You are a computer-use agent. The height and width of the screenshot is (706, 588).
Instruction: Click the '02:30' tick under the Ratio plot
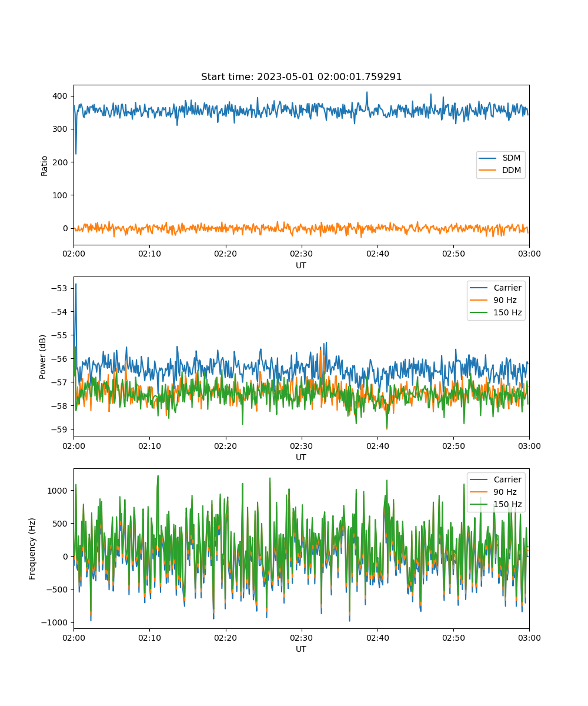coord(301,254)
